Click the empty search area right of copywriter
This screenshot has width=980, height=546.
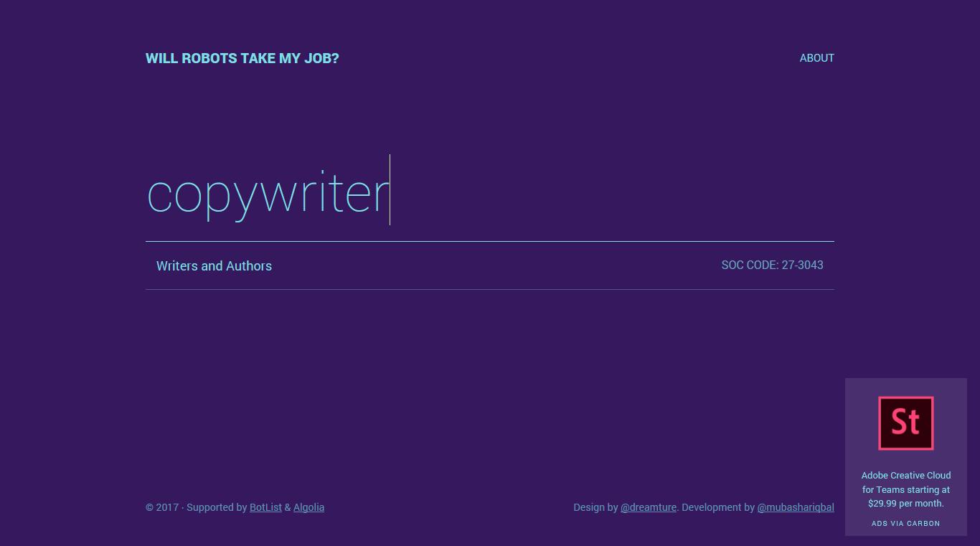pyautogui.click(x=610, y=194)
